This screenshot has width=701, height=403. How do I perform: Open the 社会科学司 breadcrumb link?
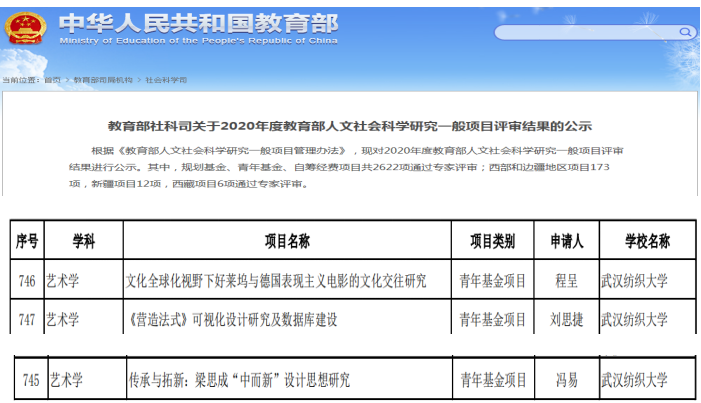166,79
